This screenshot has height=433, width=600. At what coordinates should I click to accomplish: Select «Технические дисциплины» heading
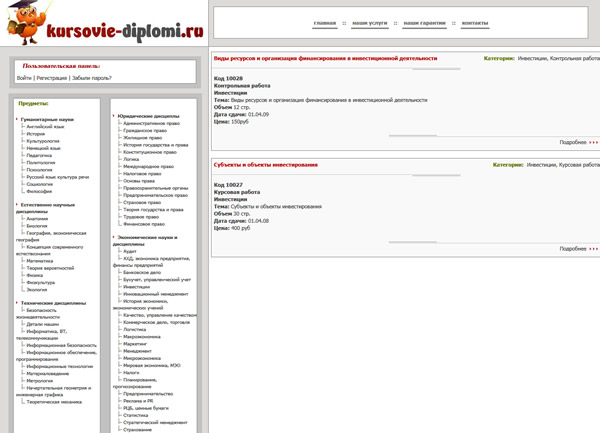(x=54, y=303)
